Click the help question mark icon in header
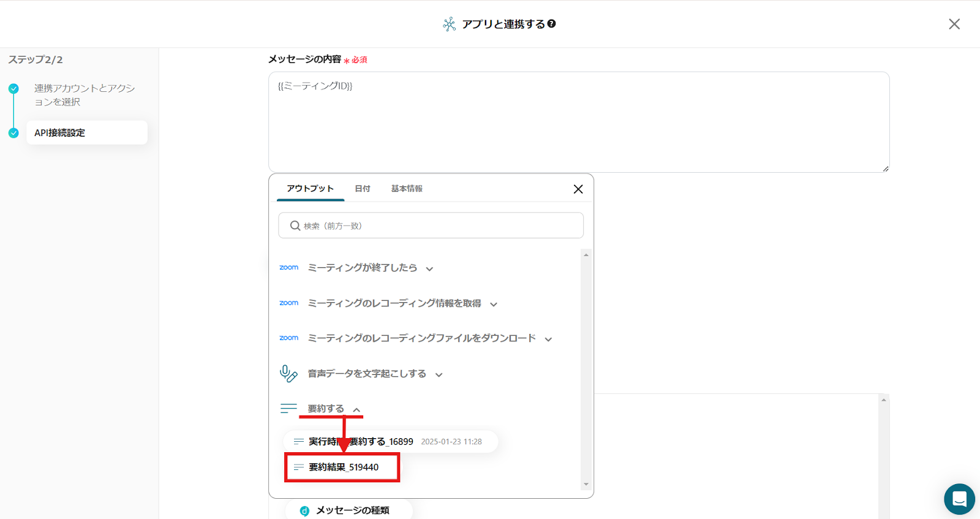The image size is (980, 519). 551,24
